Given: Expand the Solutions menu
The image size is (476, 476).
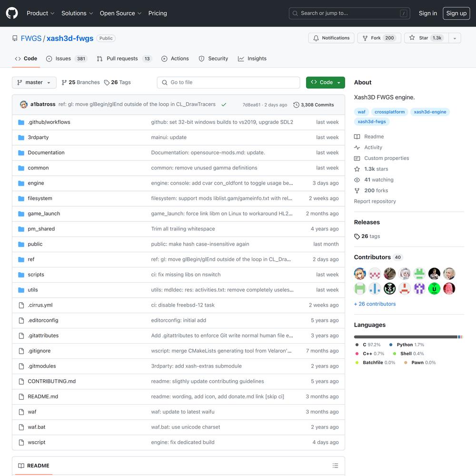Looking at the screenshot, I should pyautogui.click(x=77, y=13).
